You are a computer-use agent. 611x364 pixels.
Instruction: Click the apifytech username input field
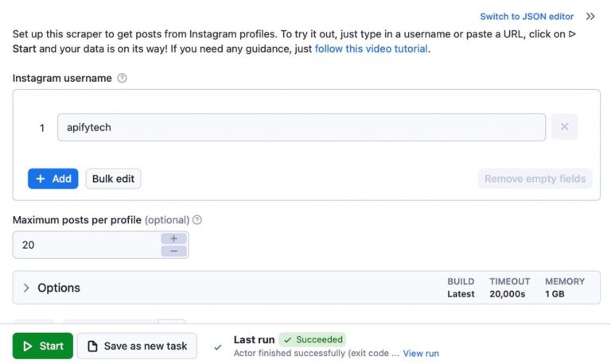point(301,127)
